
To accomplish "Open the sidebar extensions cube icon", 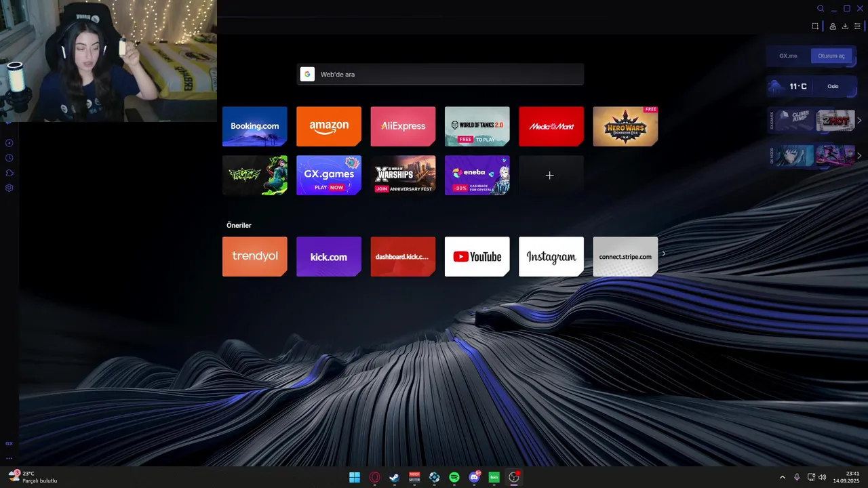I will (9, 173).
